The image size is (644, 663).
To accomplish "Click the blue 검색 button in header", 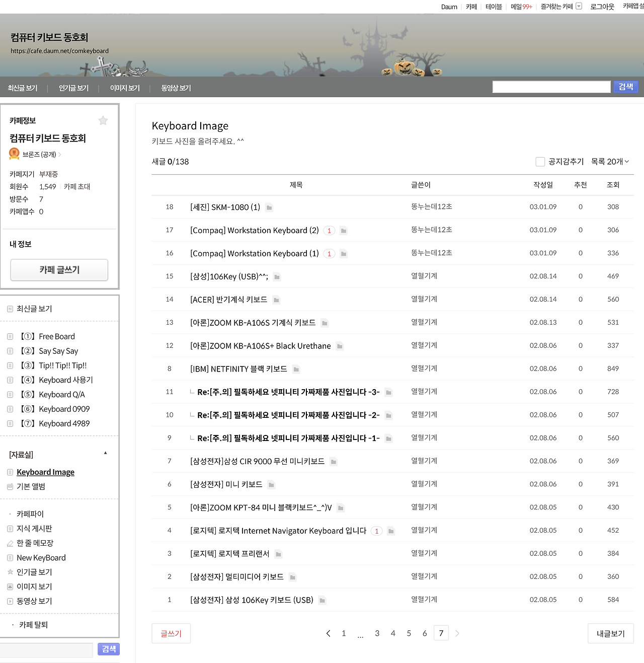I will tap(626, 87).
